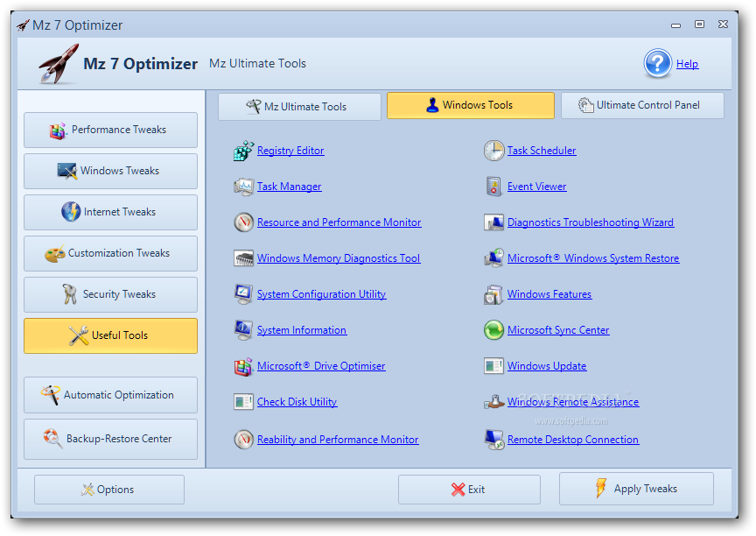The image size is (756, 536).
Task: Open Performance Tweaks section
Action: click(x=110, y=130)
